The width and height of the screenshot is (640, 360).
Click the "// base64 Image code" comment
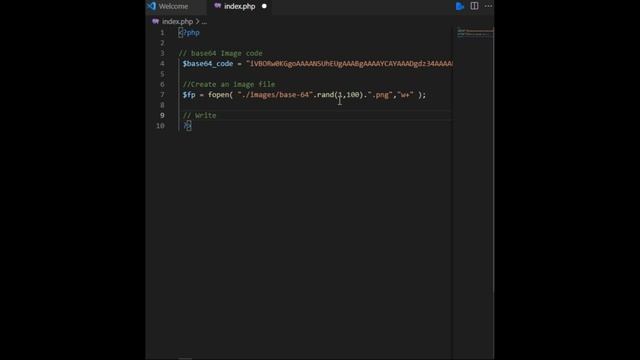point(220,53)
